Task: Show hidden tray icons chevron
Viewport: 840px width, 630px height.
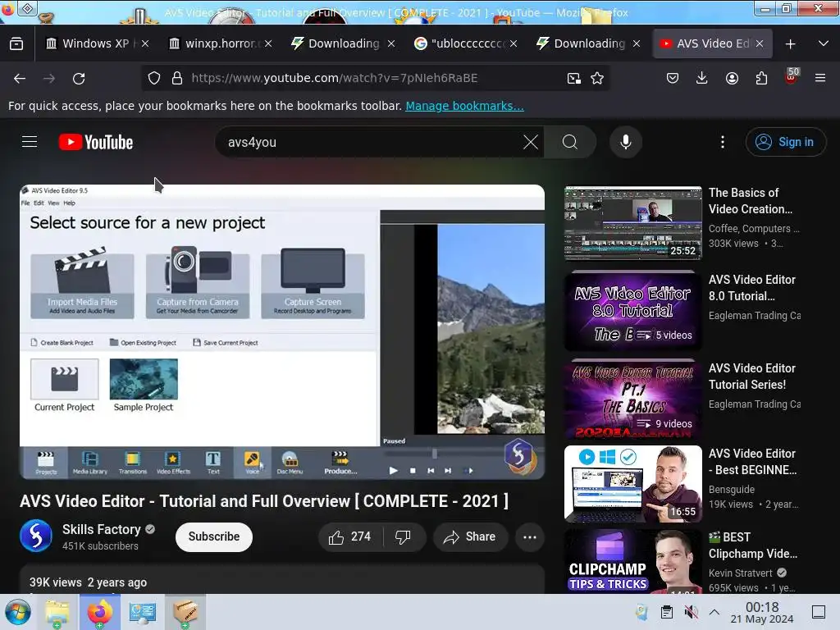Action: coord(714,612)
